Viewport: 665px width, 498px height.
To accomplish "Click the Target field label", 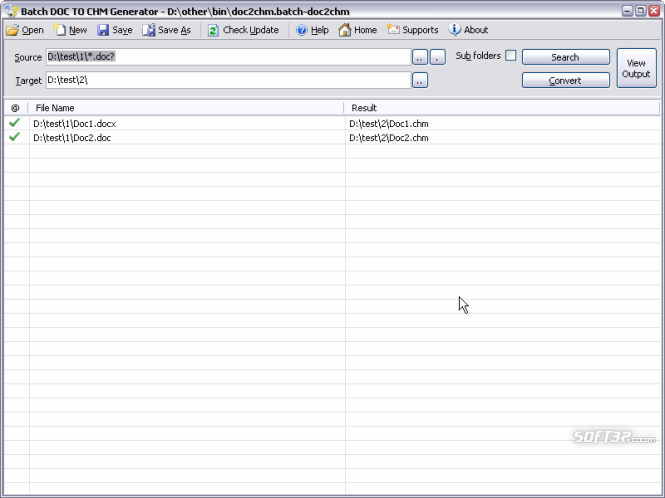I will [x=28, y=81].
